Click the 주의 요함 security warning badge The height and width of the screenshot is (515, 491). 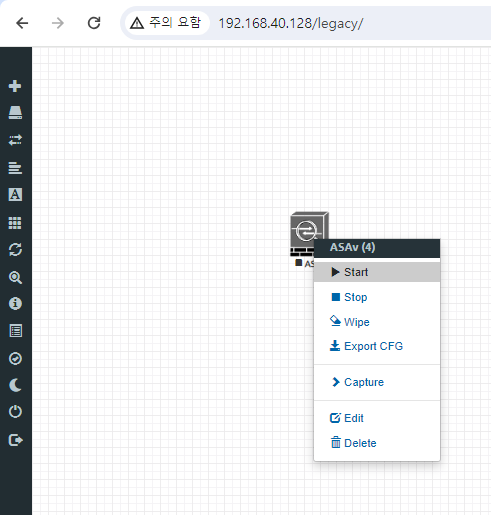(167, 23)
